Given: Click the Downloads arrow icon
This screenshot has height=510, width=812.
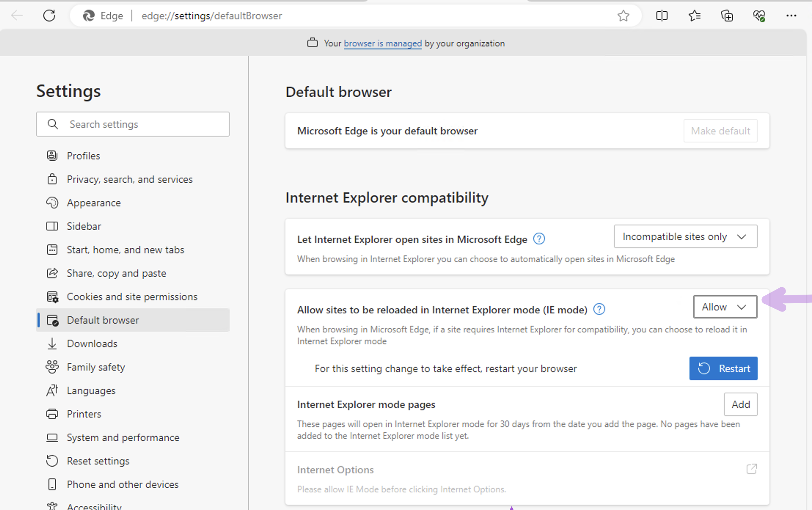Looking at the screenshot, I should click(x=52, y=343).
